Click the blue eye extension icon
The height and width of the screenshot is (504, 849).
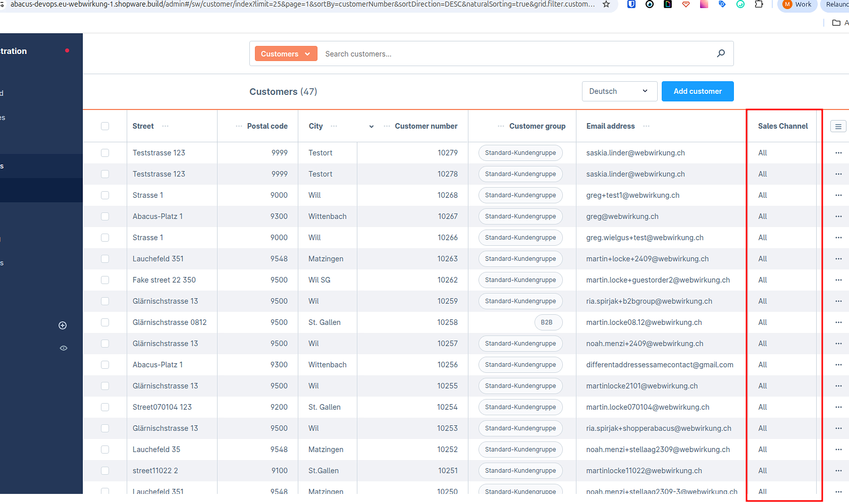coord(650,4)
